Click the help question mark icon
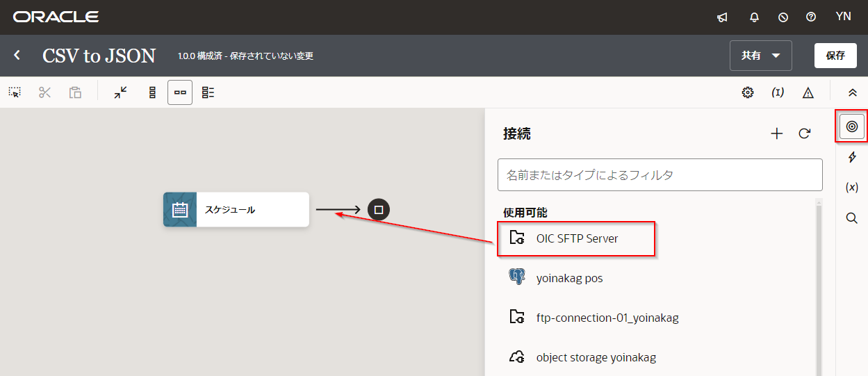 coord(810,17)
